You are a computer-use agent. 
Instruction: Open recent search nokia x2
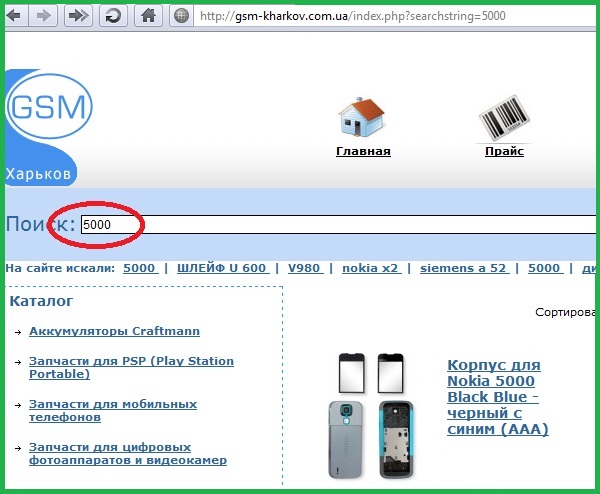[x=370, y=268]
